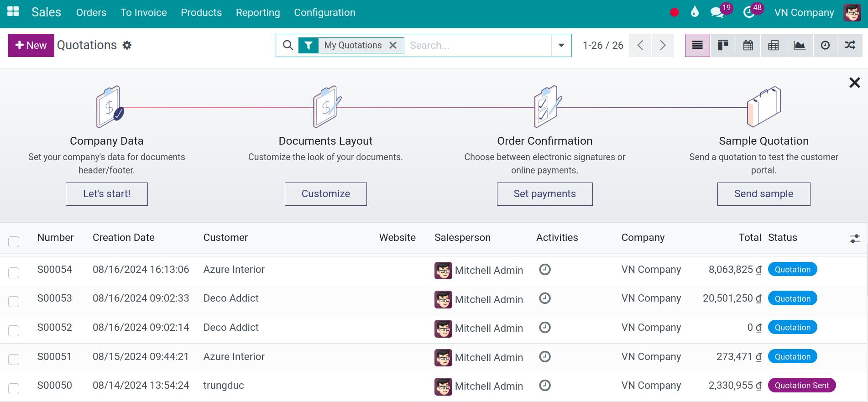The height and width of the screenshot is (402, 868).
Task: Click the trungduc customer cell
Action: (x=224, y=386)
